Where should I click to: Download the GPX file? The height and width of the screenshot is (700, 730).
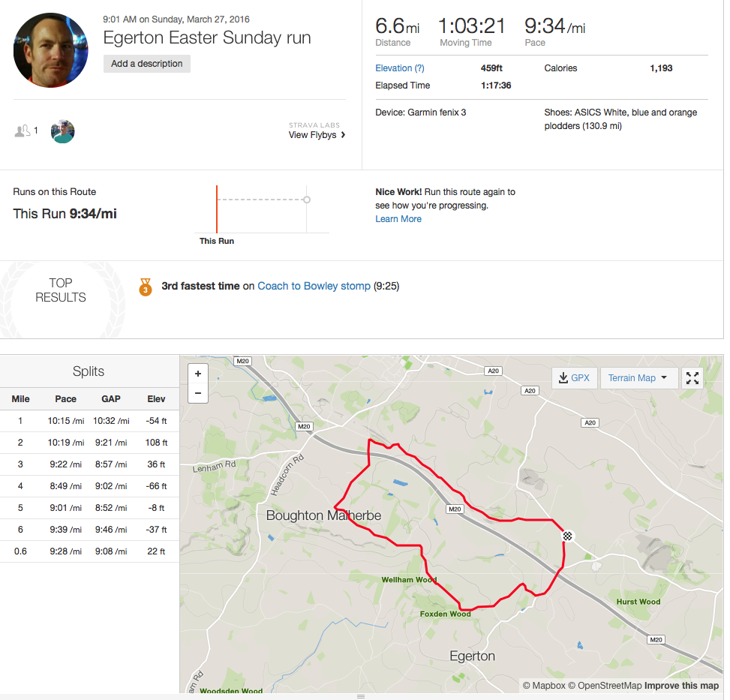[x=574, y=378]
